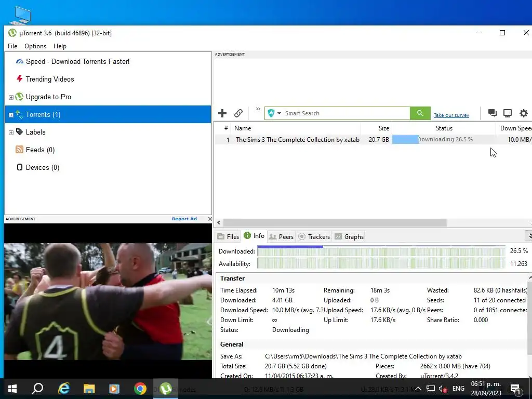
Task: Open media player from taskbar
Action: coord(114,389)
